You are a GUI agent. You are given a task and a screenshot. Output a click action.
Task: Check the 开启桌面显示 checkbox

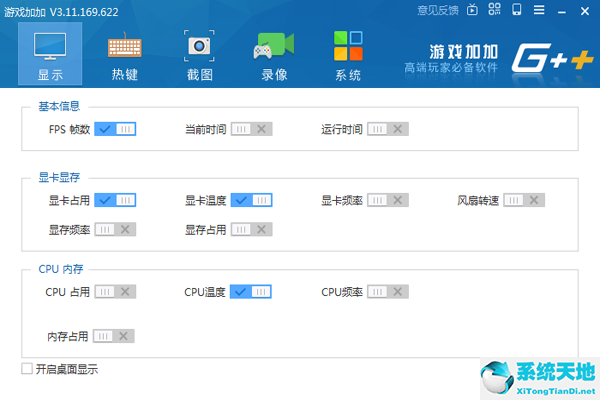point(27,369)
